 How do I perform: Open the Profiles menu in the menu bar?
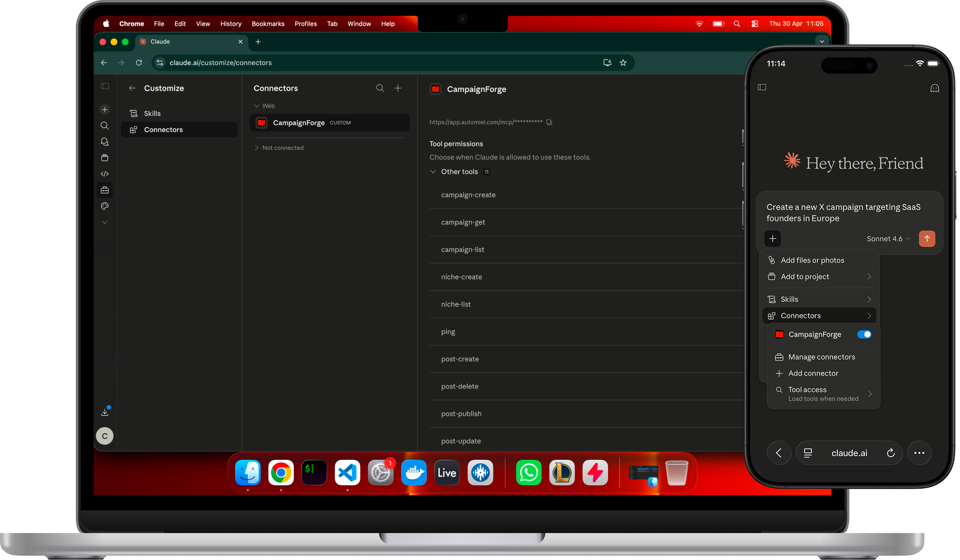306,24
